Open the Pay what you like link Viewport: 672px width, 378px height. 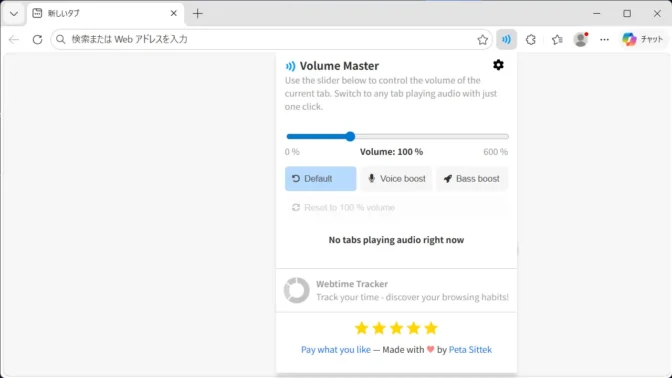336,350
